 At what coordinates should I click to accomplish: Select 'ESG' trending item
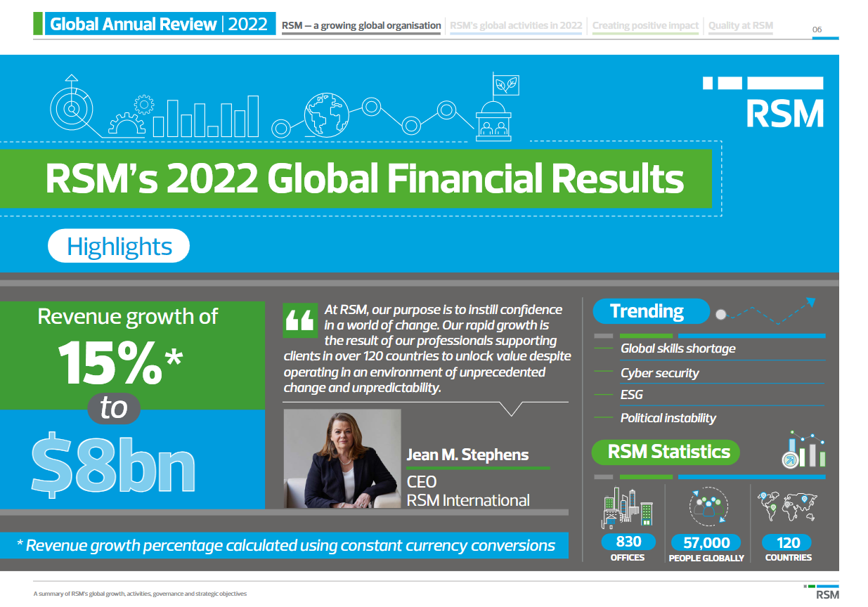631,395
